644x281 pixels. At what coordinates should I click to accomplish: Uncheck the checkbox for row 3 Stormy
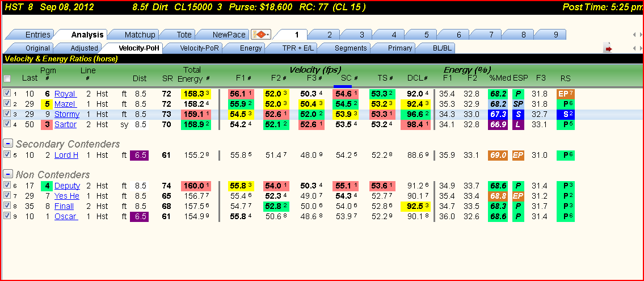(6, 114)
